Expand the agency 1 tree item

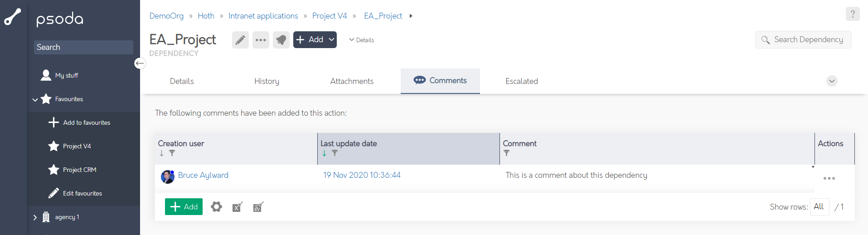click(35, 217)
